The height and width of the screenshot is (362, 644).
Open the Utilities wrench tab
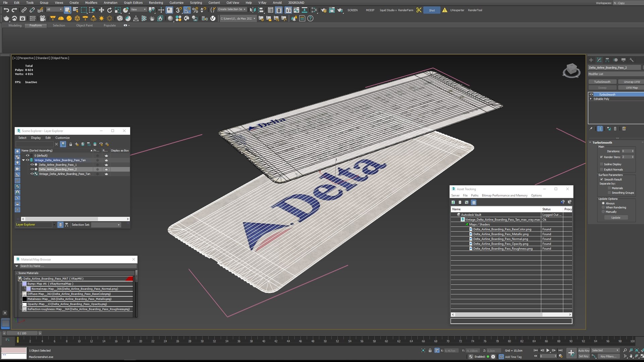pos(631,60)
